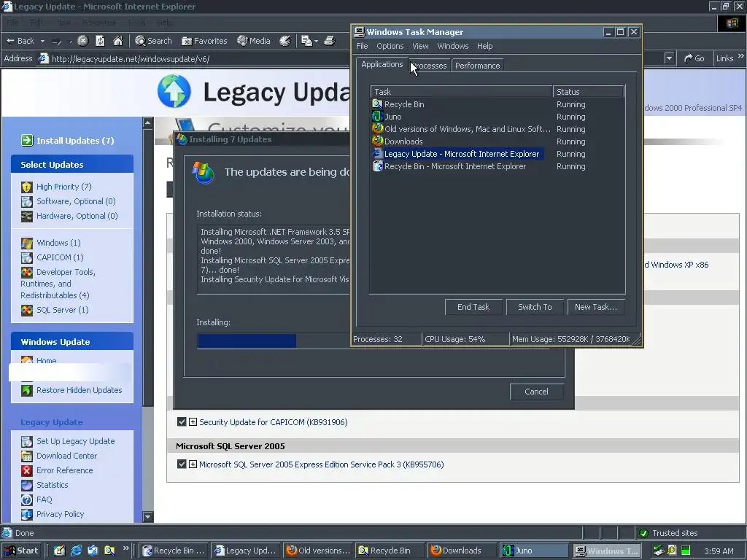The height and width of the screenshot is (560, 747).
Task: Click the Go button next to address bar
Action: click(x=694, y=58)
